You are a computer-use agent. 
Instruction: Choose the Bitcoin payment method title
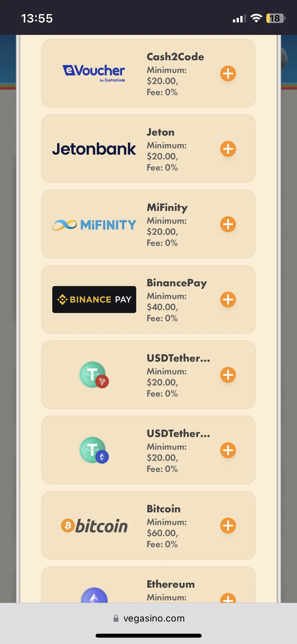(x=164, y=509)
